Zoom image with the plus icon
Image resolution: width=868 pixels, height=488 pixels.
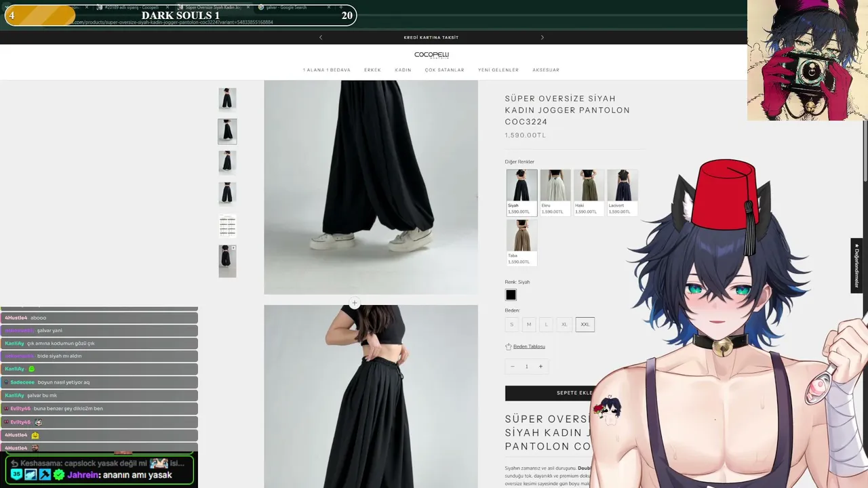(355, 303)
